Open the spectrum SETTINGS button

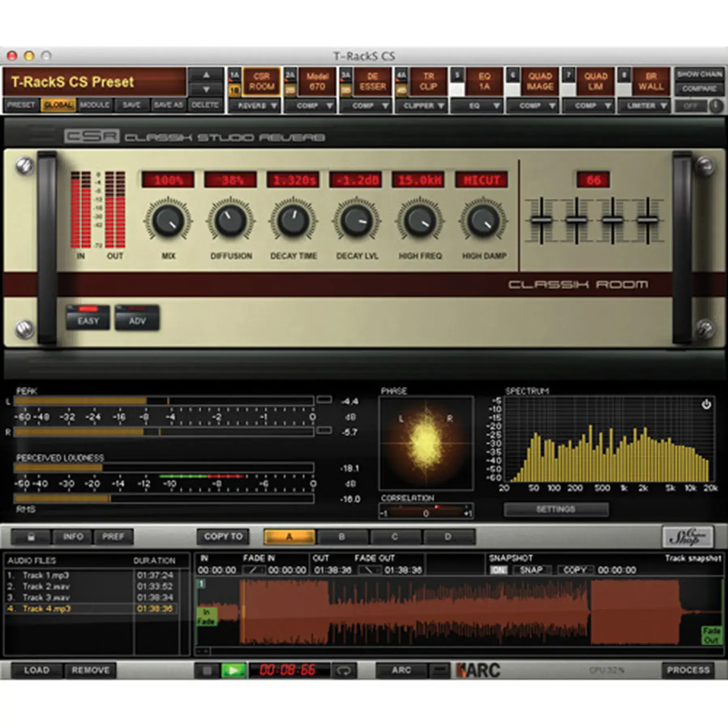[556, 509]
